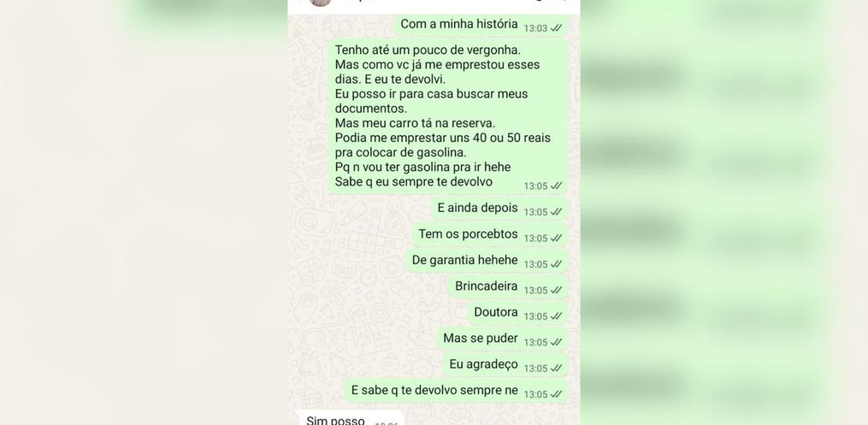Select the 'E ainda depois' message bubble

point(500,210)
